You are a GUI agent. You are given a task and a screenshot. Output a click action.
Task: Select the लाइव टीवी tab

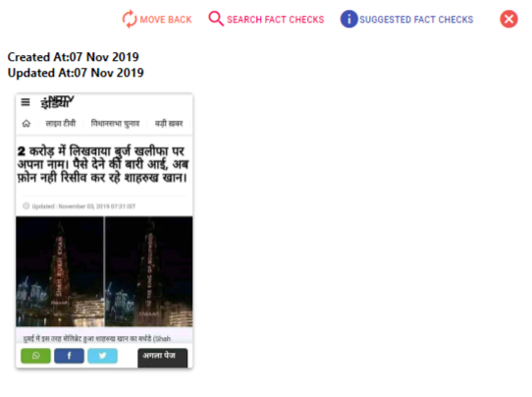tap(61, 123)
